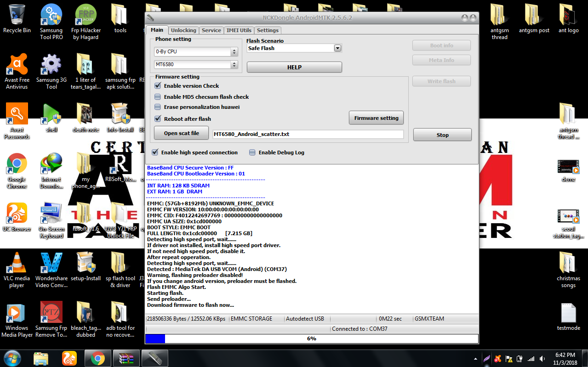Screen dimensions: 588x367
Task: Tick Erase personalization huawei checkbox
Action: tap(158, 107)
